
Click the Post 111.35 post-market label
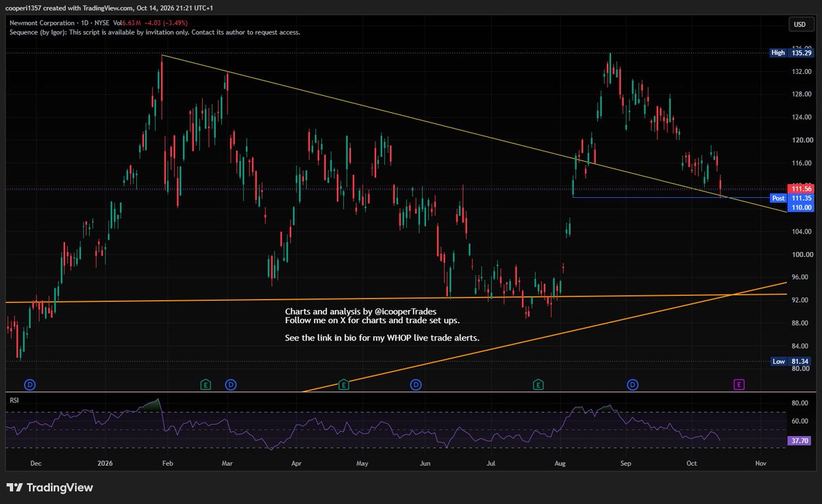790,198
